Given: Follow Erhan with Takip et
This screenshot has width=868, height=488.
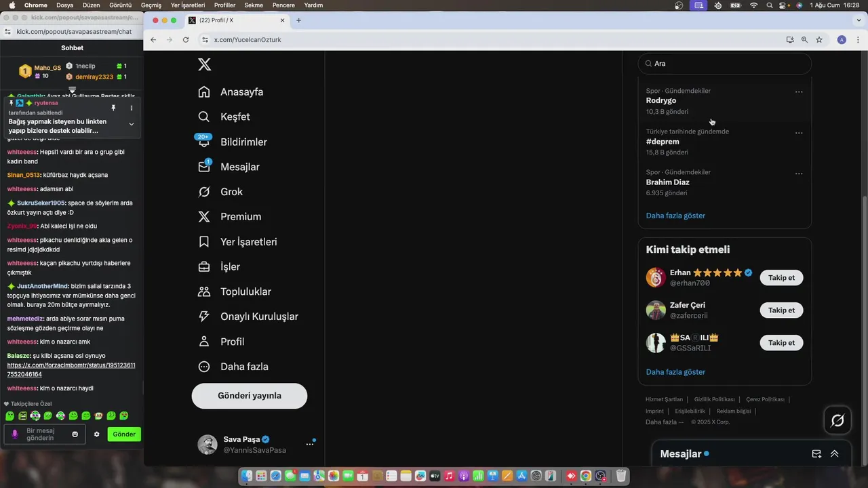Looking at the screenshot, I should (781, 278).
